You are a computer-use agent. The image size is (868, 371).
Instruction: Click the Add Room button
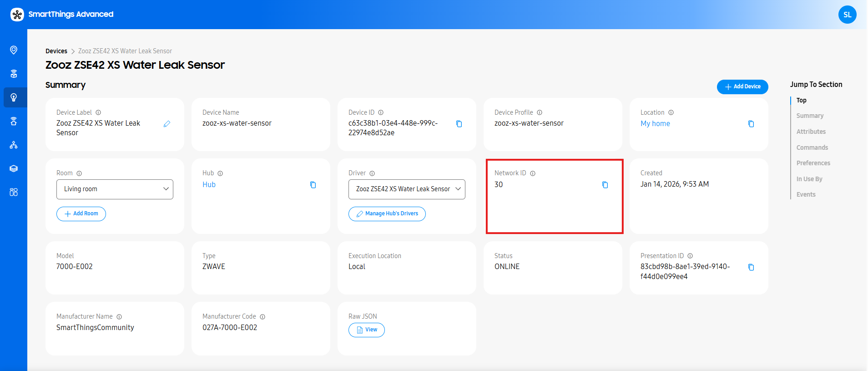pyautogui.click(x=81, y=214)
